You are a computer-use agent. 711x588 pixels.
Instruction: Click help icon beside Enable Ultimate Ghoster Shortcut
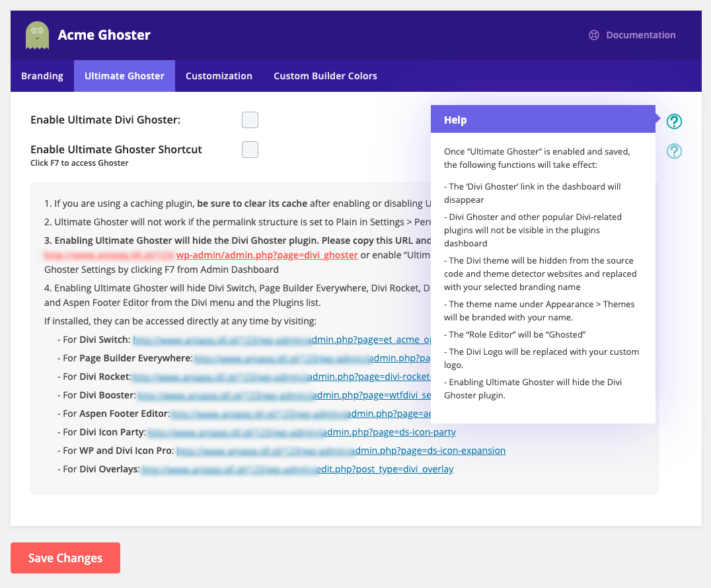(x=674, y=151)
